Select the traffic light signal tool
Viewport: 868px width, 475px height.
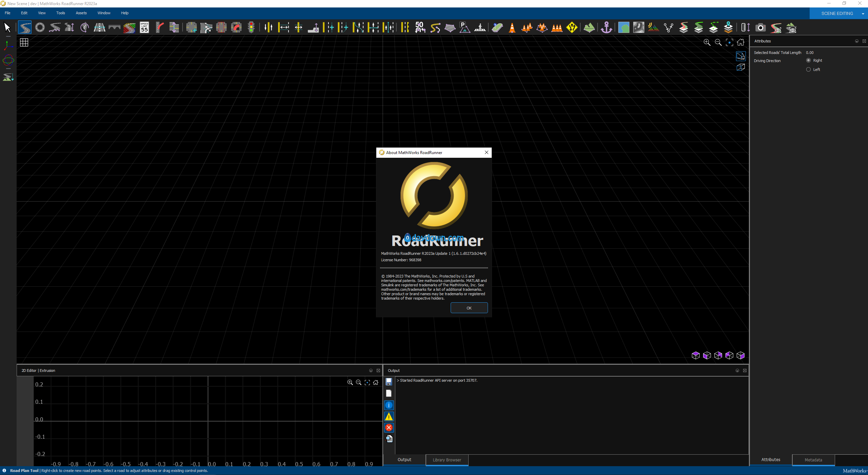point(251,27)
